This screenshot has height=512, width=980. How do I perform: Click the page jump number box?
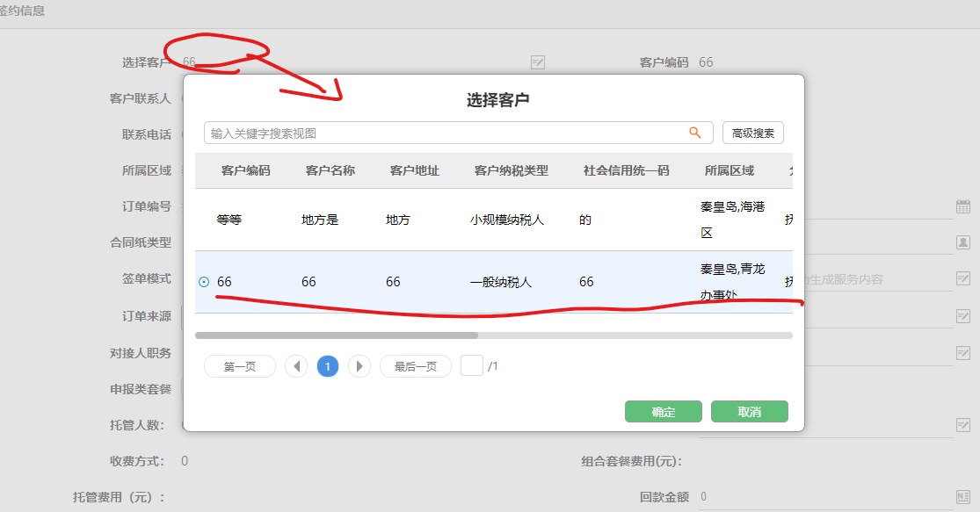pyautogui.click(x=472, y=365)
